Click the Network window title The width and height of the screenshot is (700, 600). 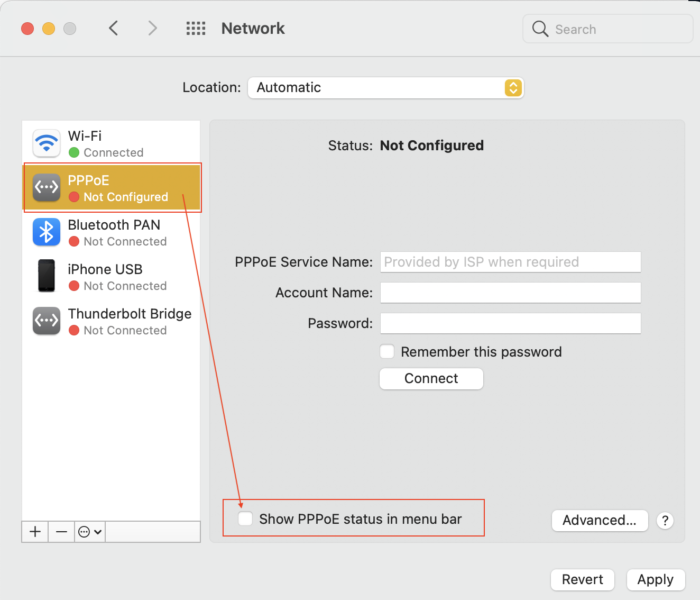coord(253,29)
